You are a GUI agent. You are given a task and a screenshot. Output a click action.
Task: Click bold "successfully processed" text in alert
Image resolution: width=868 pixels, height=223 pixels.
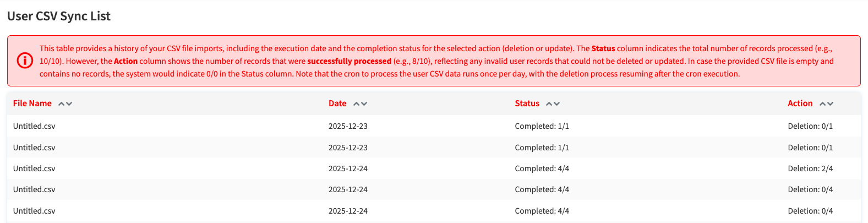coord(349,61)
